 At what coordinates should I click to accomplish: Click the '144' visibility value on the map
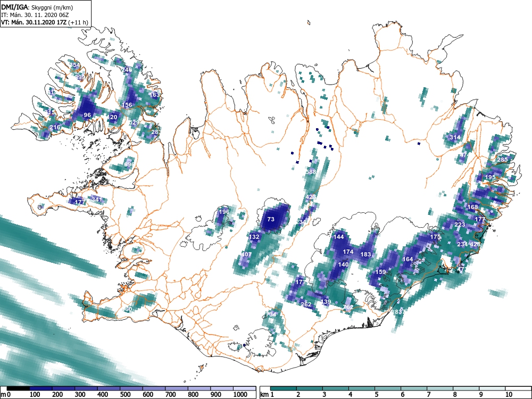[x=338, y=237]
